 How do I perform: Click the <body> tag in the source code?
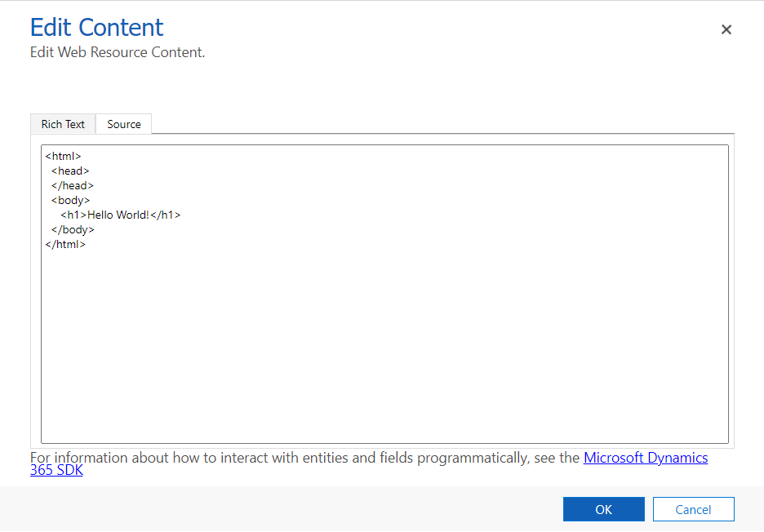70,200
